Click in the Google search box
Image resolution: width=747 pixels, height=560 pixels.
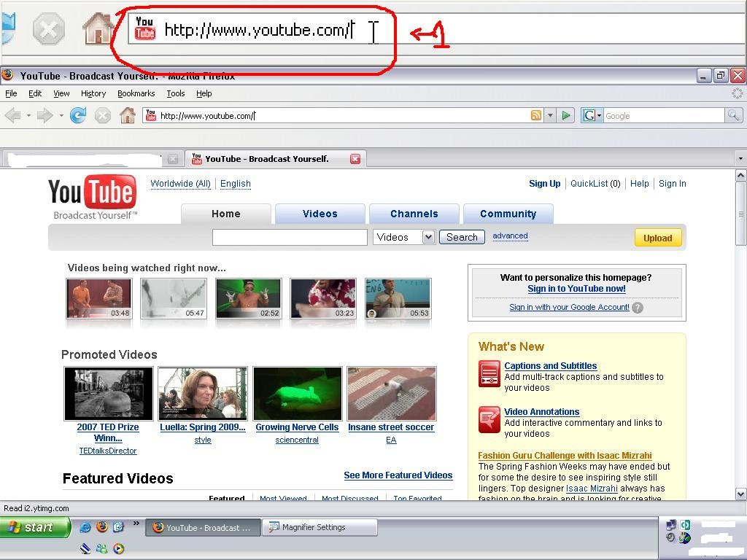[x=664, y=115]
